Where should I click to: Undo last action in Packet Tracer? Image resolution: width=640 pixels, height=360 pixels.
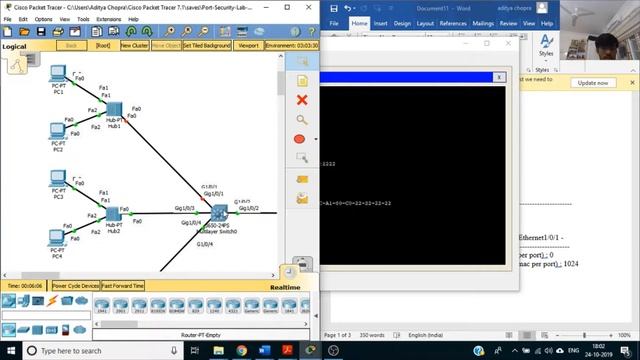tap(131, 31)
